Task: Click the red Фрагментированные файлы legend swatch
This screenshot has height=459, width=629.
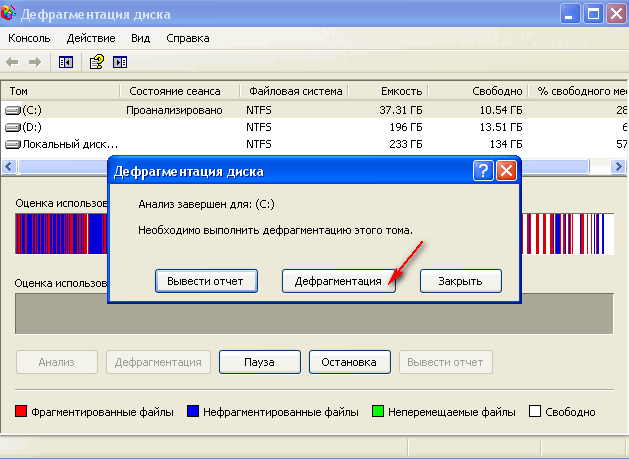Action: (22, 411)
